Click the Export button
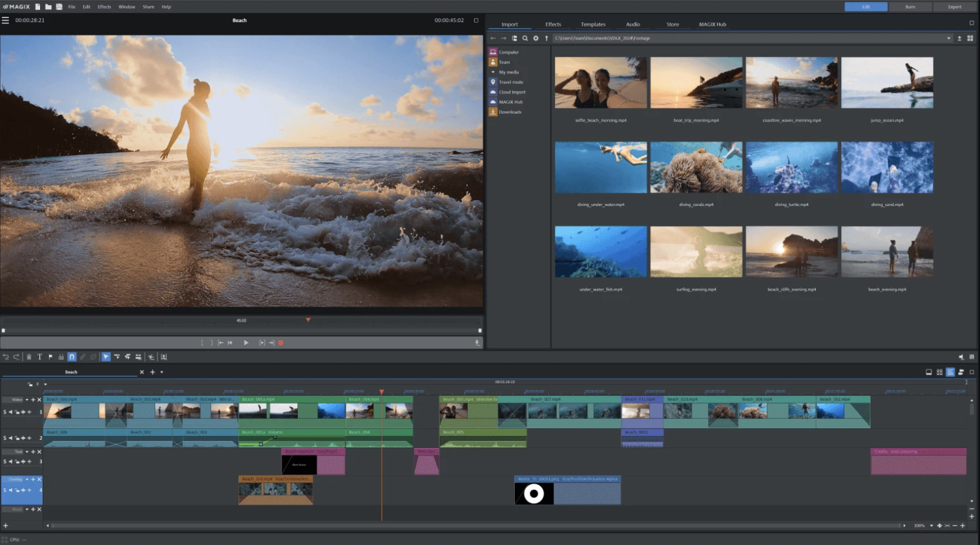The image size is (980, 545). coord(954,6)
